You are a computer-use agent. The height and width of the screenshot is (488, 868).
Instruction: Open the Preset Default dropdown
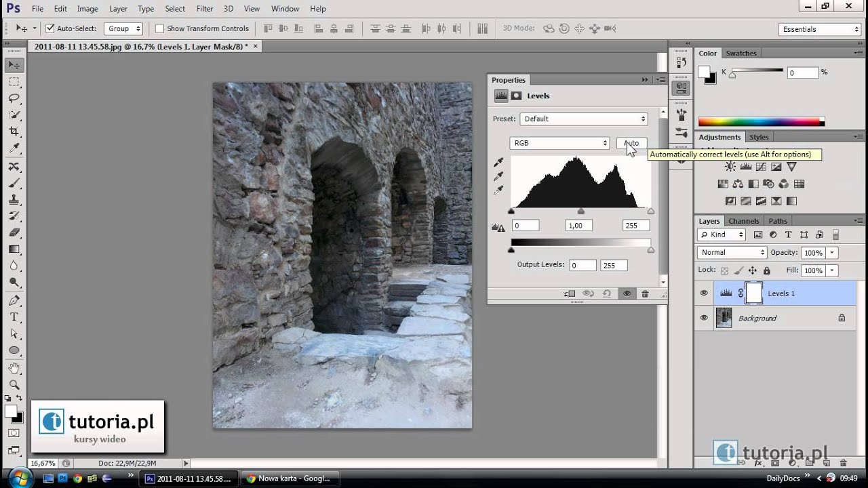584,119
